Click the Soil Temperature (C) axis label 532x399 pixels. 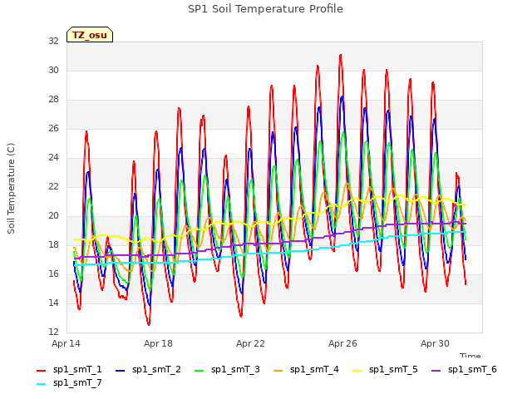(x=11, y=189)
